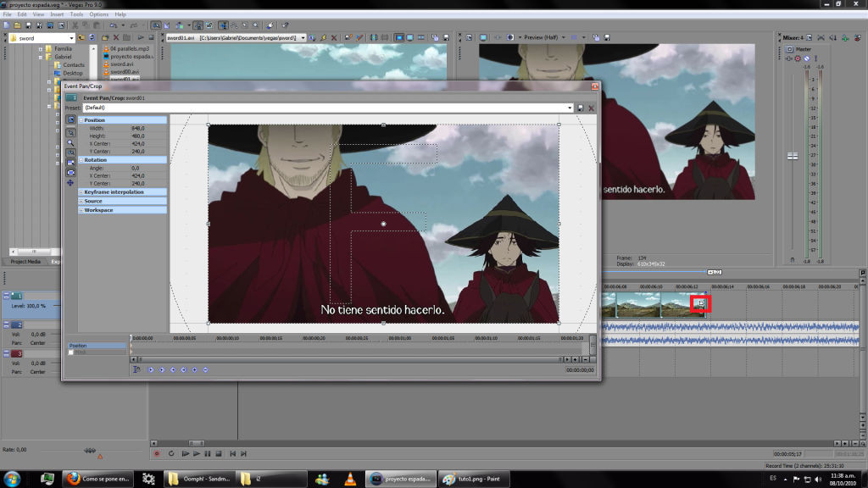Screen dimensions: 868x488
Task: Click the Open project folder icon
Action: tap(18, 25)
